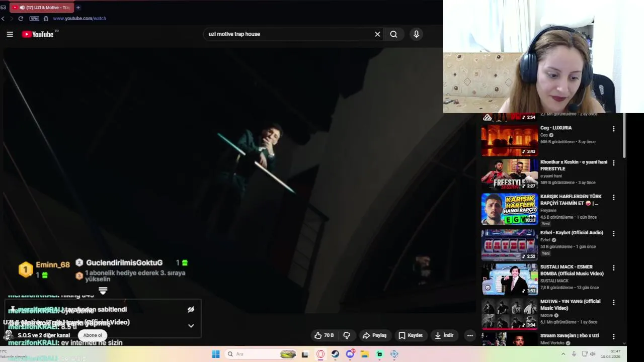Visit the Mind Vorteks channel name

[x=552, y=343]
